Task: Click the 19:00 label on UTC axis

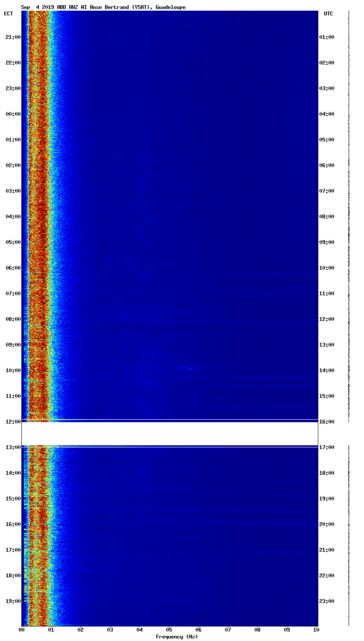Action: click(327, 499)
